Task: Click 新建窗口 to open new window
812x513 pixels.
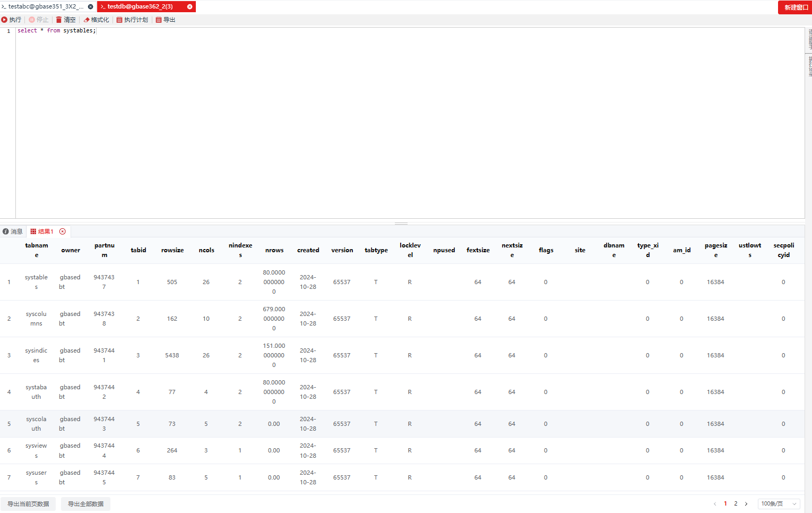Action: tap(796, 7)
